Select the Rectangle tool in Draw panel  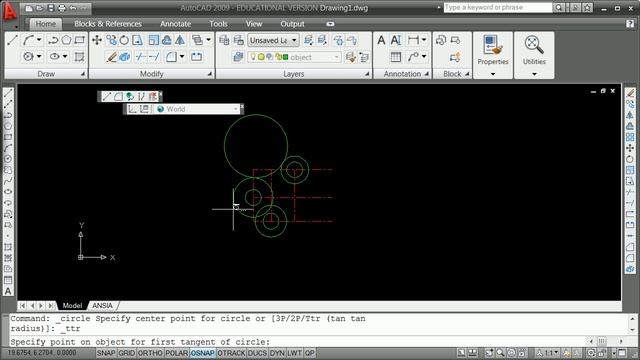click(80, 40)
